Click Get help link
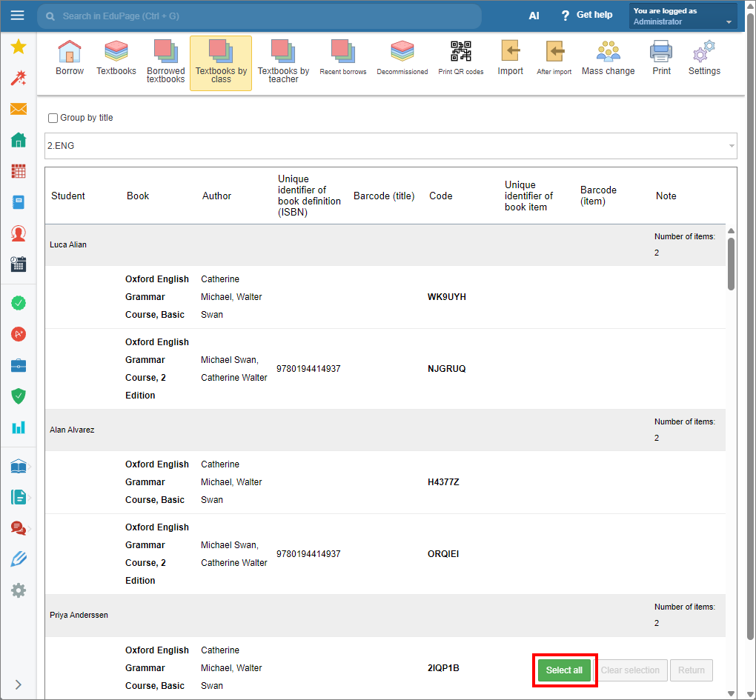Screen dimensions: 756x700 click(587, 16)
